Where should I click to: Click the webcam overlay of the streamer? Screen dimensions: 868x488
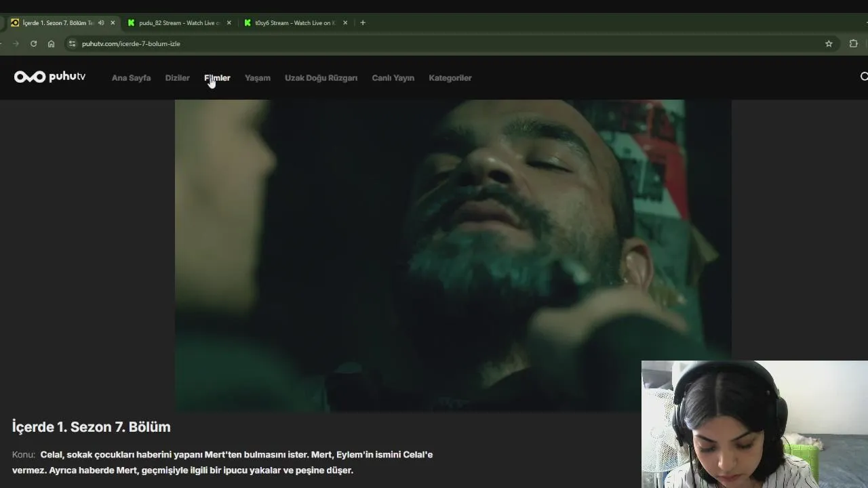[755, 424]
